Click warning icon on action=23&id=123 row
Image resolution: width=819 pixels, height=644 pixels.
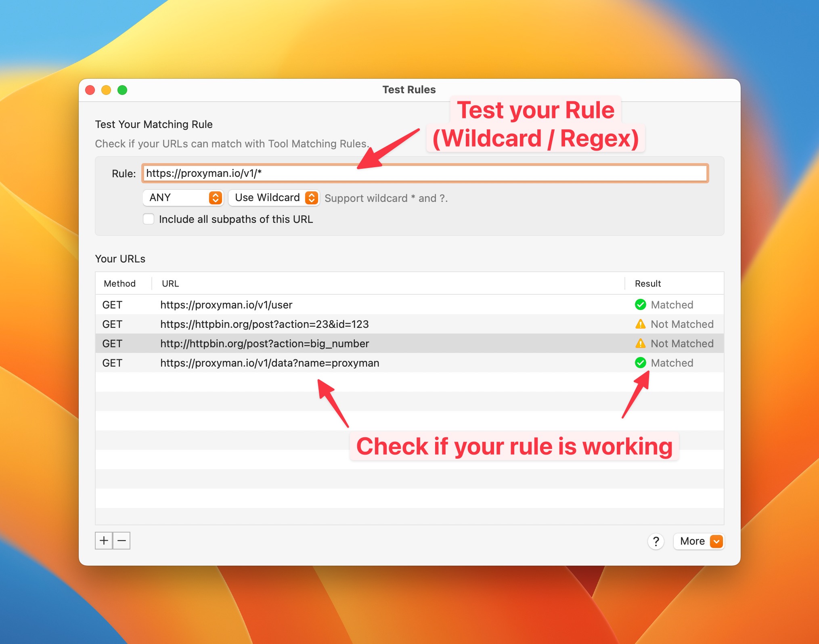(640, 324)
